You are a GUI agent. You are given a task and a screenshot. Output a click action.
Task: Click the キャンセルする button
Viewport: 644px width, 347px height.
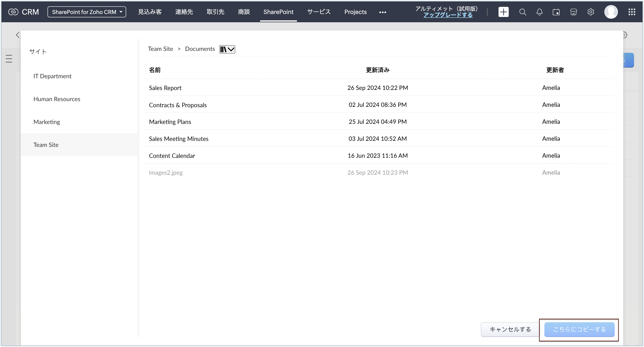click(x=510, y=329)
